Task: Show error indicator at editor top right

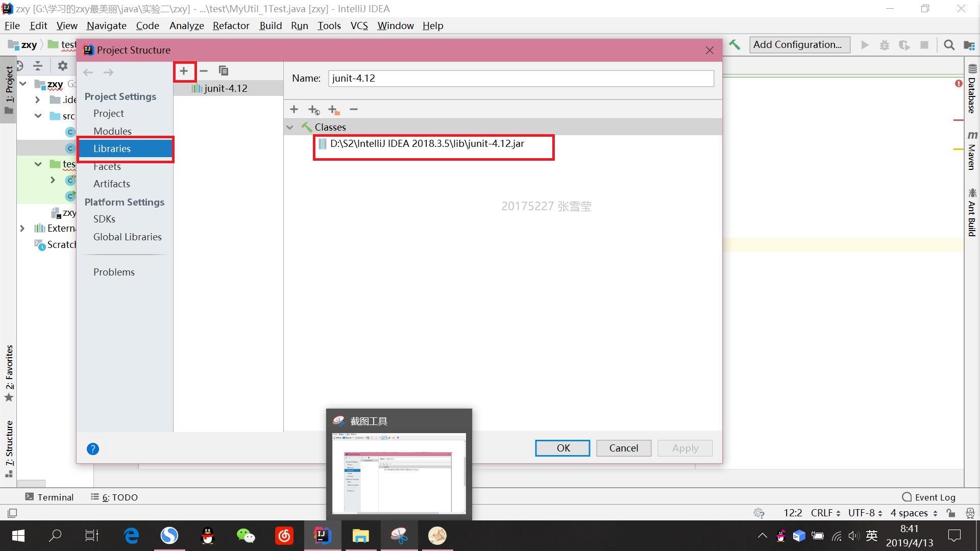Action: (959, 83)
